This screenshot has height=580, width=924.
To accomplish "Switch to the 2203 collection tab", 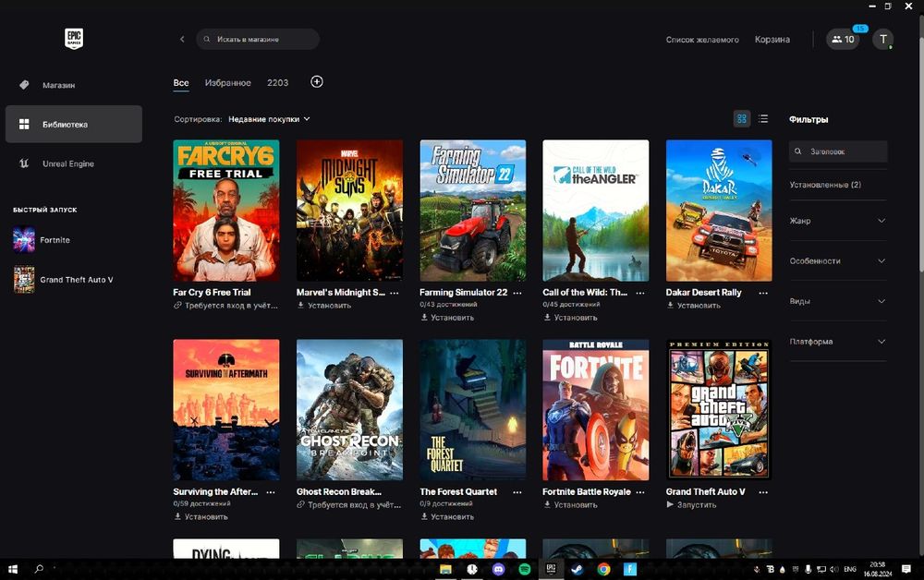I will (x=277, y=82).
